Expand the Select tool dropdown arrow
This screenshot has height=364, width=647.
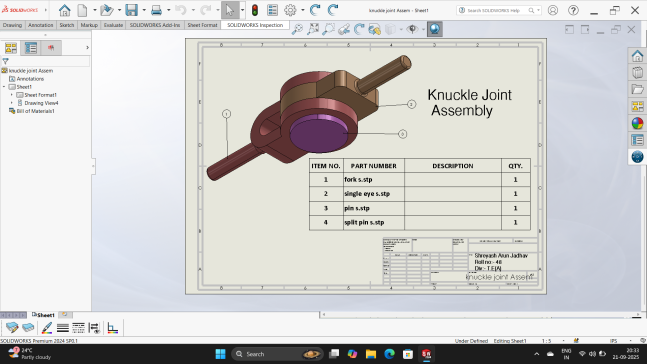point(243,10)
